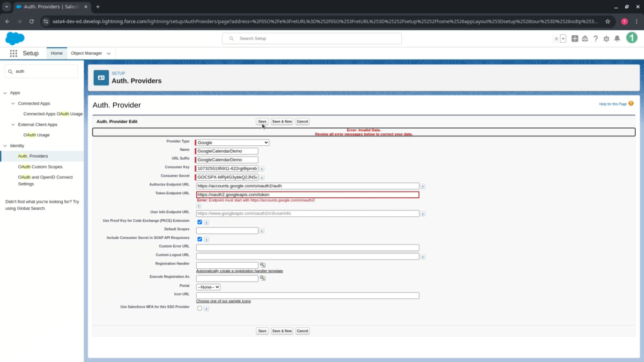Screen dimensions: 644x362
Task: Click Choose one of our sample icons
Action: [x=223, y=301]
